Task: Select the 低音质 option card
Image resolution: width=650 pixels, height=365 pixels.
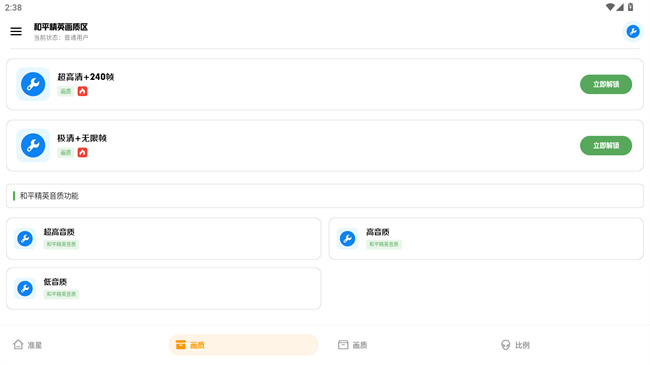Action: pyautogui.click(x=164, y=288)
